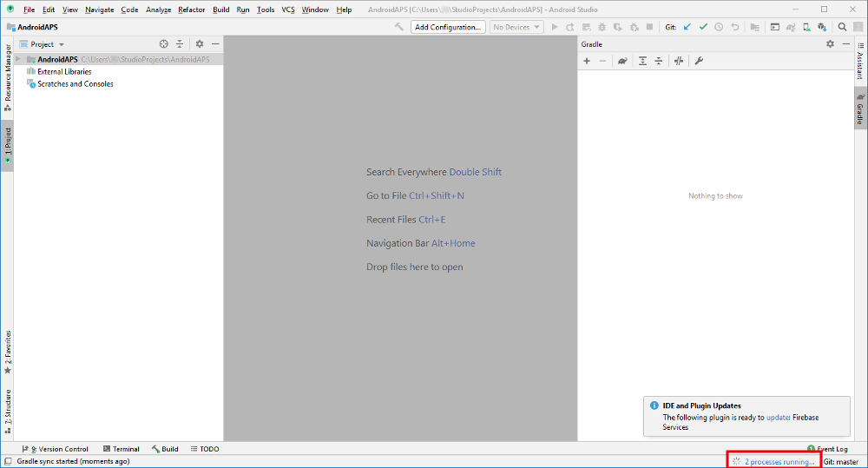Open Gradle build tool settings wrench
Viewport: 868px width, 468px height.
click(x=699, y=61)
